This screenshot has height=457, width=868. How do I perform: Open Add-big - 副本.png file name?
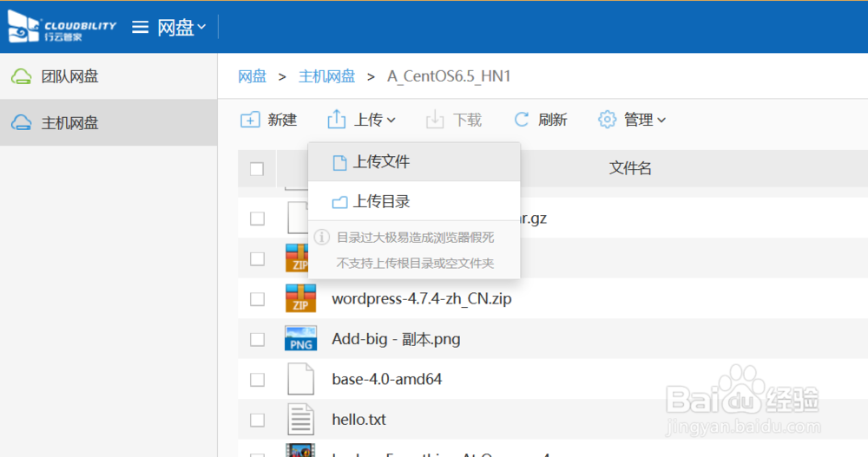click(396, 339)
